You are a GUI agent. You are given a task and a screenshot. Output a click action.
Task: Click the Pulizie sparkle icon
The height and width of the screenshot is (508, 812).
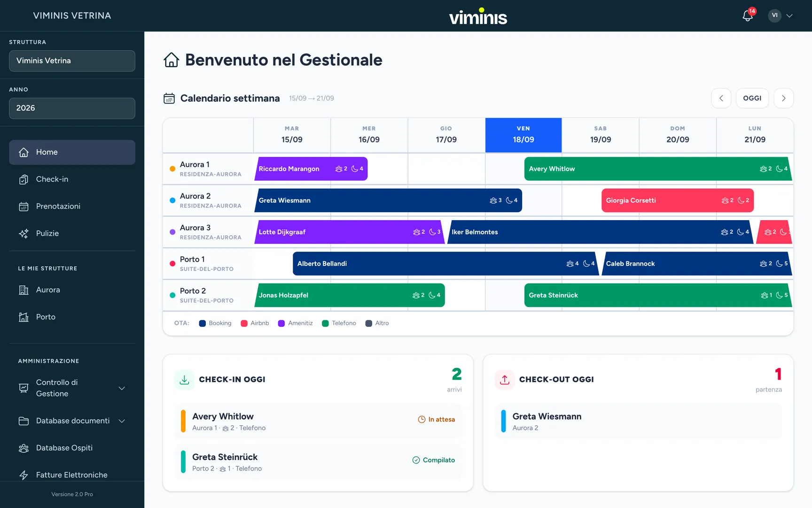[x=23, y=233]
